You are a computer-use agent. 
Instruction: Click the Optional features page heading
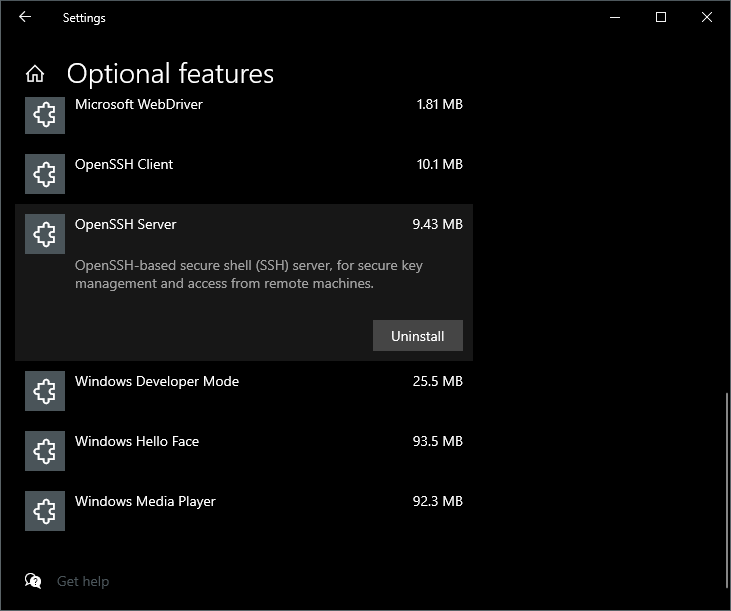coord(170,74)
